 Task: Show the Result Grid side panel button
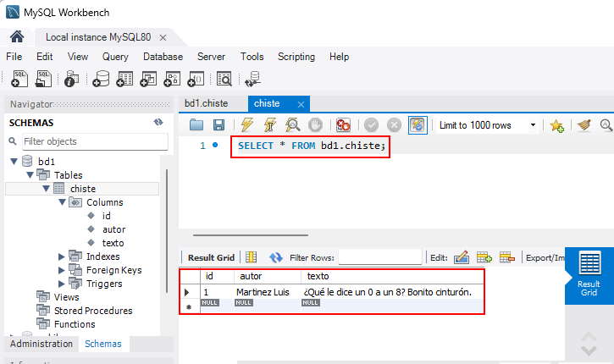point(589,276)
